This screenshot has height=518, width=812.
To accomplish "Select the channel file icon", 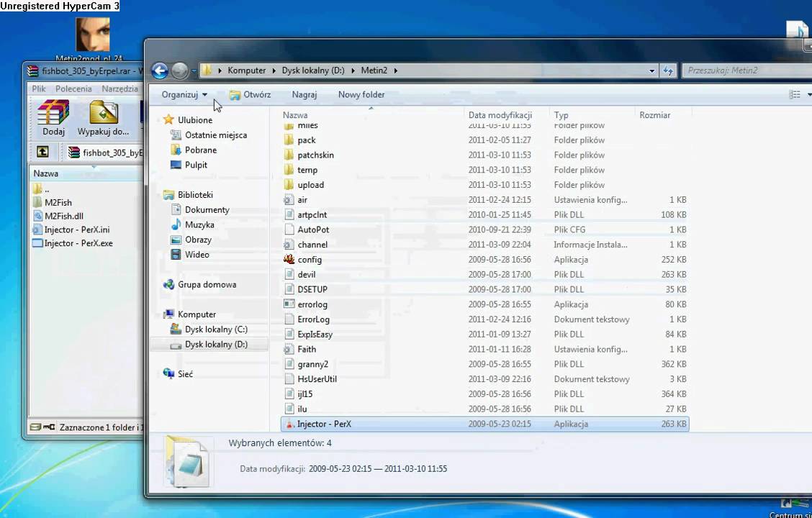I will (289, 245).
